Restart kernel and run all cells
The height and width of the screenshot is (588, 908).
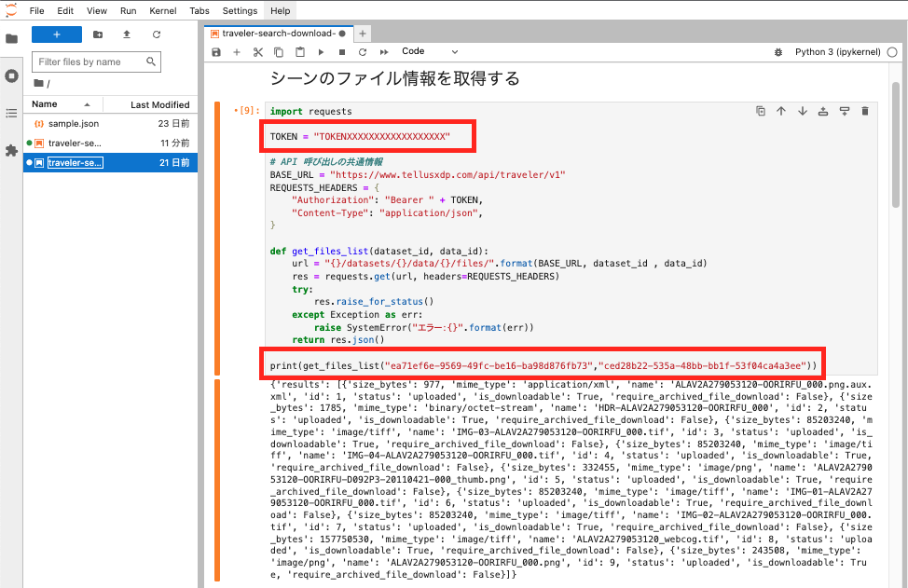[384, 52]
